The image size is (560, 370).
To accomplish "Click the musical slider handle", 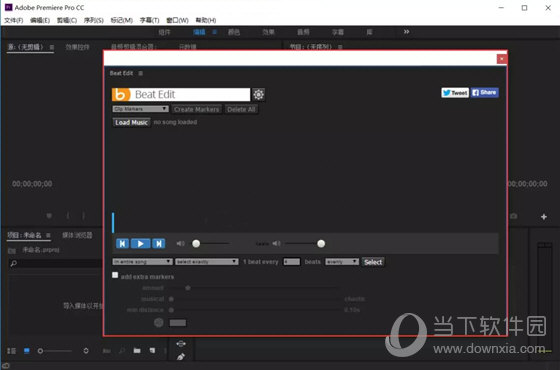I will point(171,299).
